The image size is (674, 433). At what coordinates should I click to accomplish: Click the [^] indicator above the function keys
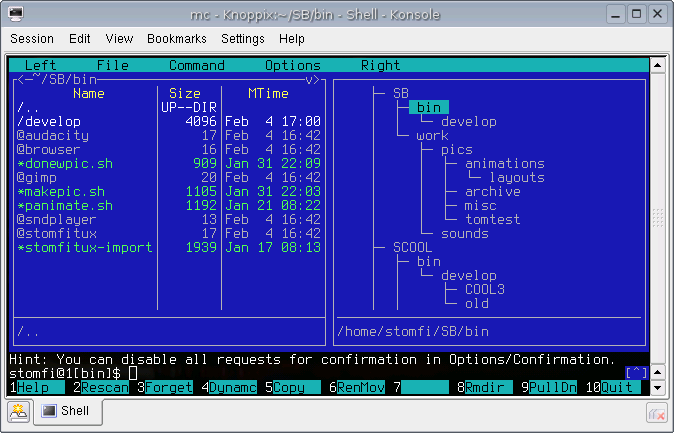[x=637, y=373]
